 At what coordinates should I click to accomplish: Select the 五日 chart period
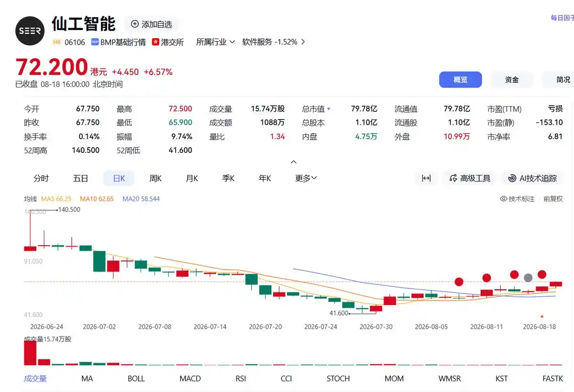(x=80, y=178)
